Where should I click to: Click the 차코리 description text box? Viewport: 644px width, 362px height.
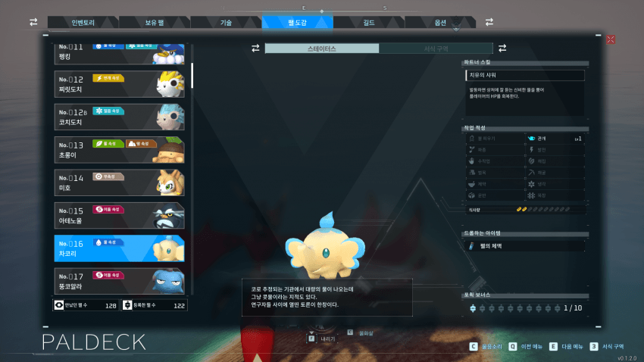click(327, 297)
